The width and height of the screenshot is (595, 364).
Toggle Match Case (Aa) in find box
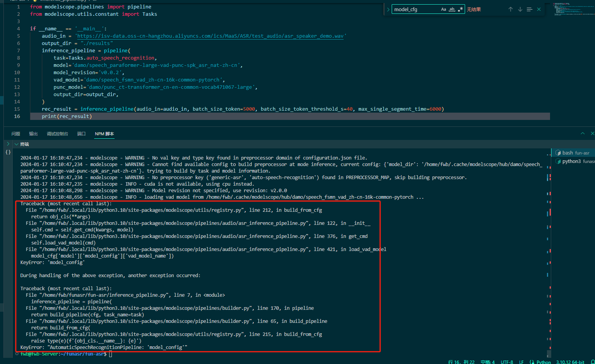pos(444,9)
